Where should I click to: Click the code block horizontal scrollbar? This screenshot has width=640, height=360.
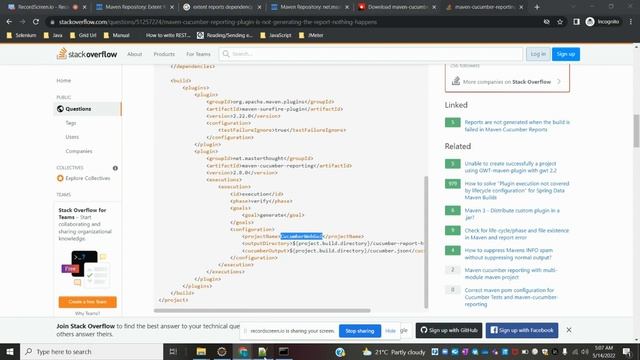tap(262, 310)
